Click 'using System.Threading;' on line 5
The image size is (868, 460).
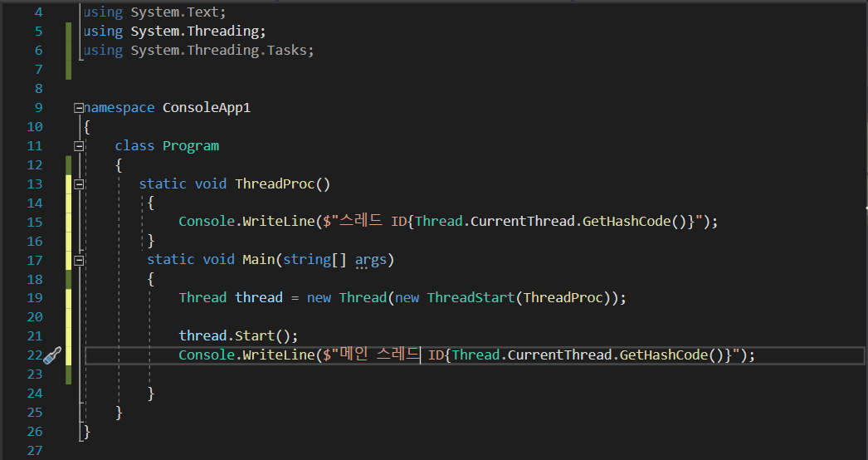tap(175, 31)
